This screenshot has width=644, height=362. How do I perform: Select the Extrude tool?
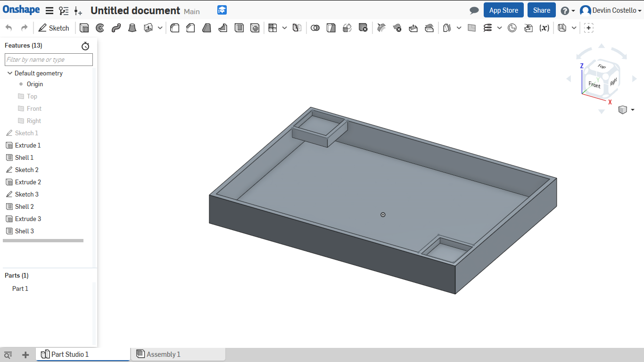coord(84,28)
